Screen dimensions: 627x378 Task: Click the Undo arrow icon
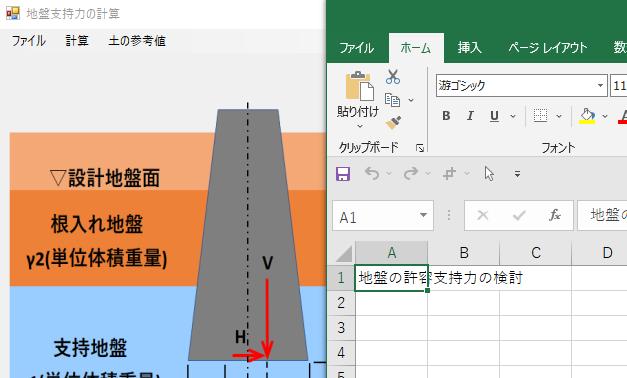372,174
